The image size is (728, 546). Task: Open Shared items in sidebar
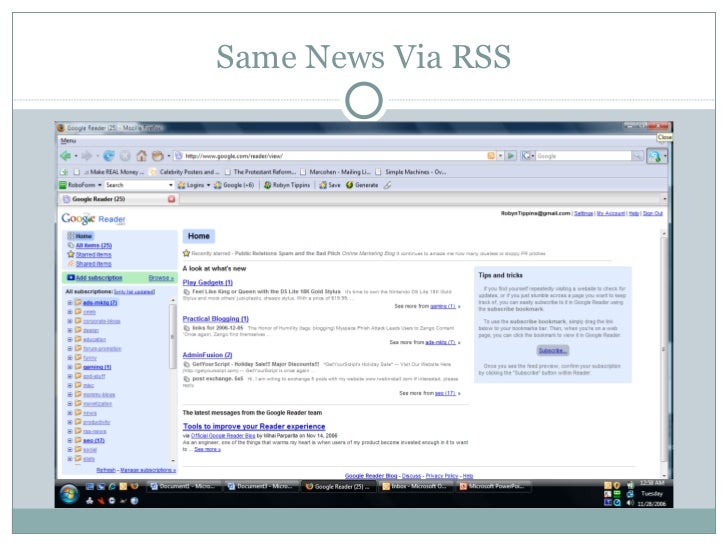coord(93,264)
